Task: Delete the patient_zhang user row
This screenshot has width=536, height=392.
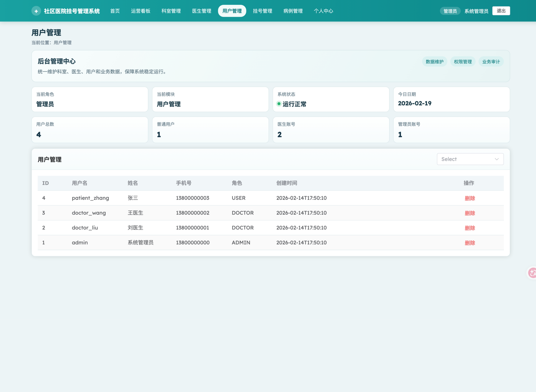Action: pyautogui.click(x=470, y=198)
